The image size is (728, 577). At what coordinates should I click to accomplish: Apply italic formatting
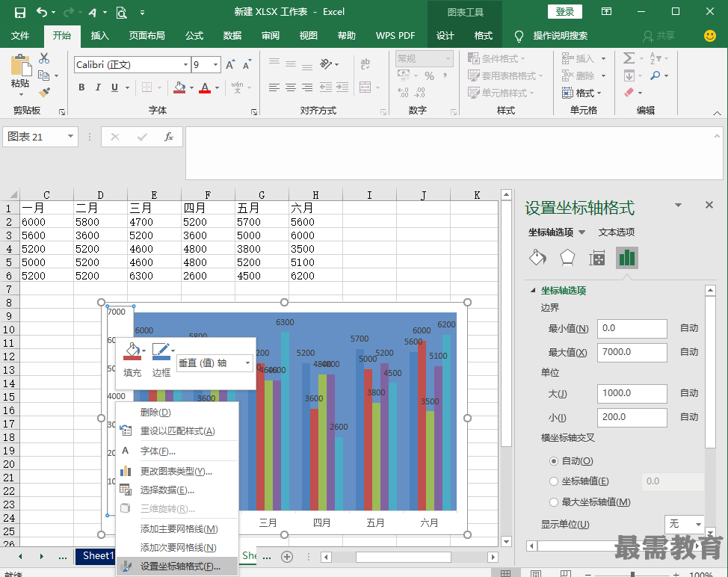[x=98, y=87]
